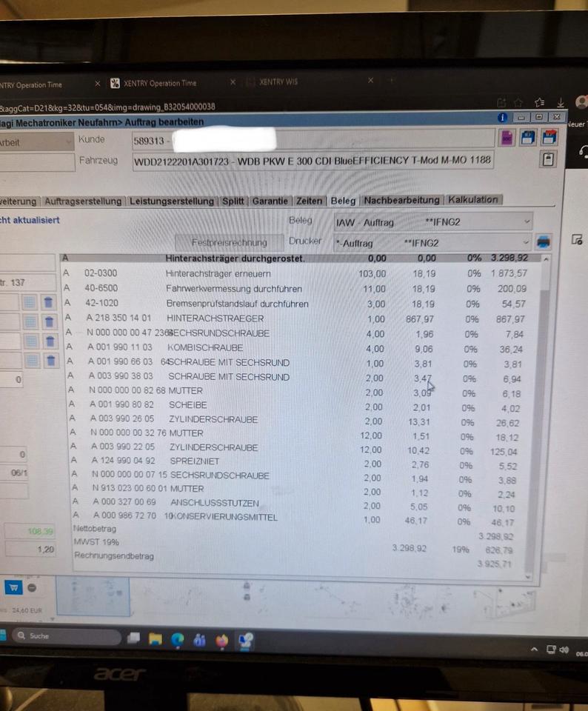Click the drawing thumbnail below the list
Screen dimensions: 588x711
point(93,596)
